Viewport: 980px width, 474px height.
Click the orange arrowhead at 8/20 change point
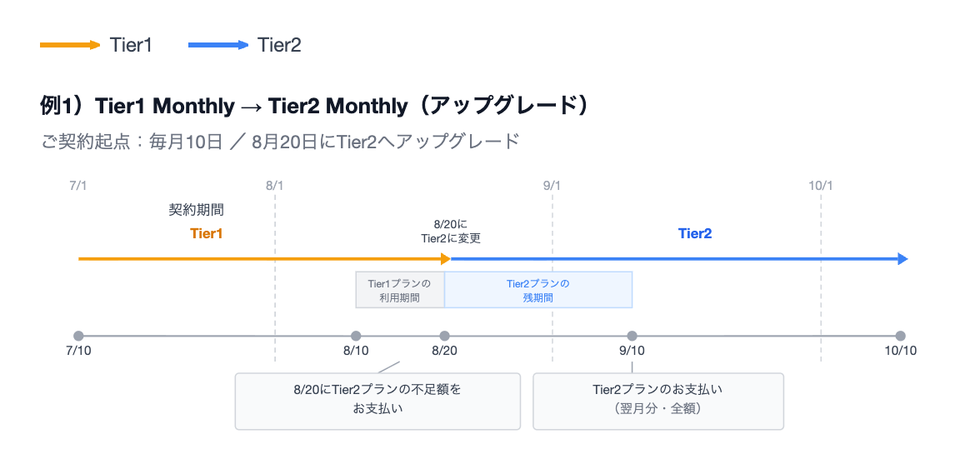pyautogui.click(x=447, y=258)
